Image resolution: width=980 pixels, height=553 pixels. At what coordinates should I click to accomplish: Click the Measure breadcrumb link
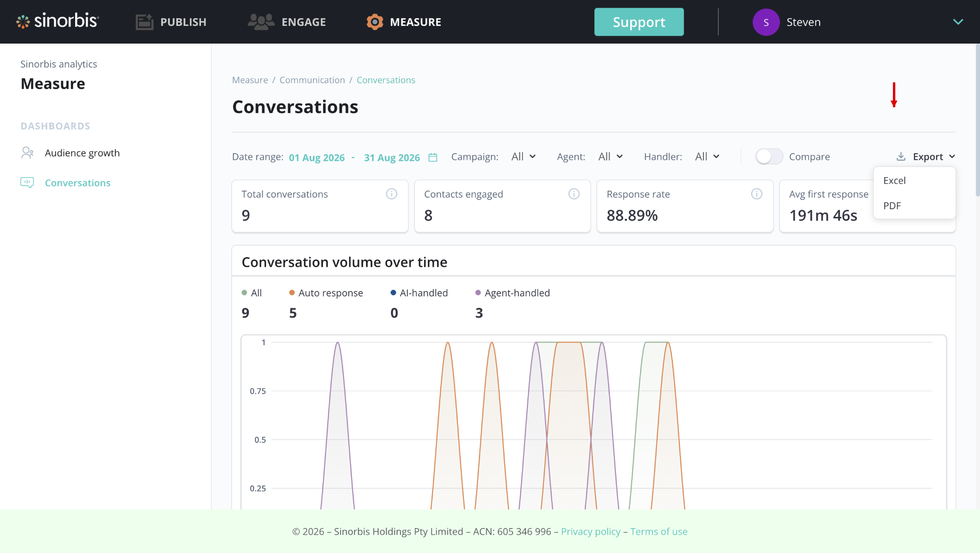pos(250,80)
